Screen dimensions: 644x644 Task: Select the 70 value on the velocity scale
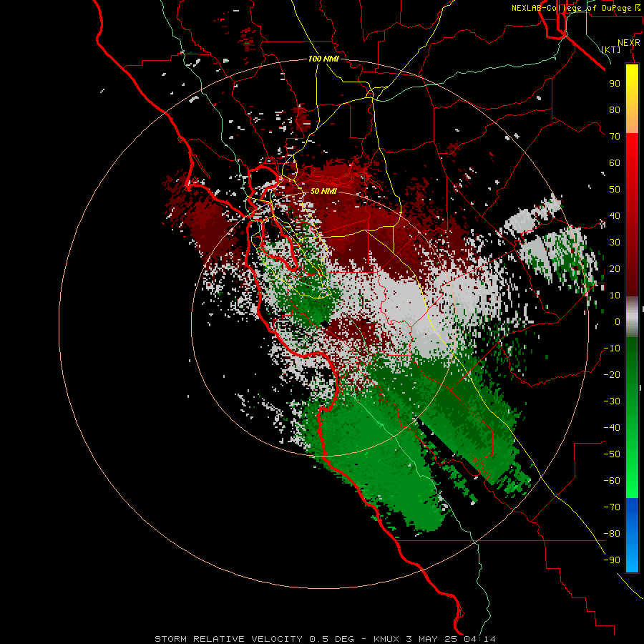(x=615, y=137)
